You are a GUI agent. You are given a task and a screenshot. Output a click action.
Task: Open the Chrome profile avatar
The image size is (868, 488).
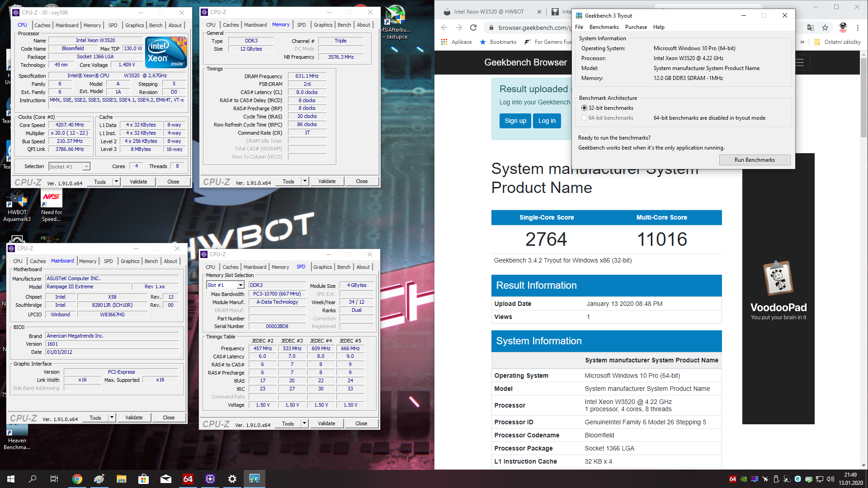coord(843,28)
